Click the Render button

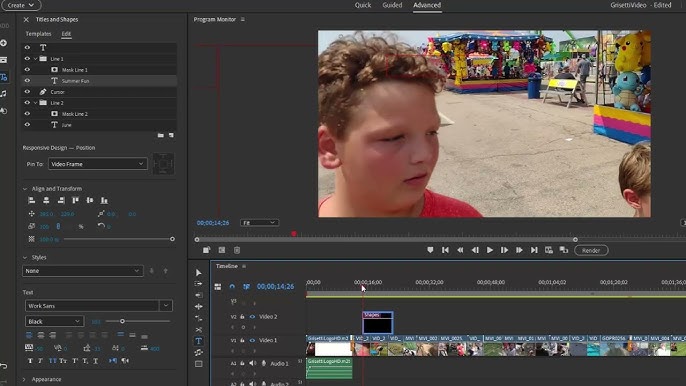[x=591, y=250]
